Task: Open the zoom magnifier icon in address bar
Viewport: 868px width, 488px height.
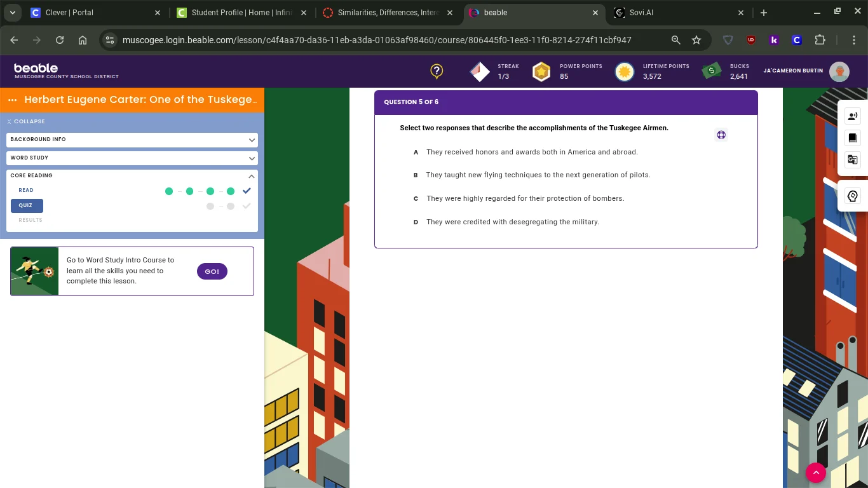Action: pyautogui.click(x=676, y=40)
